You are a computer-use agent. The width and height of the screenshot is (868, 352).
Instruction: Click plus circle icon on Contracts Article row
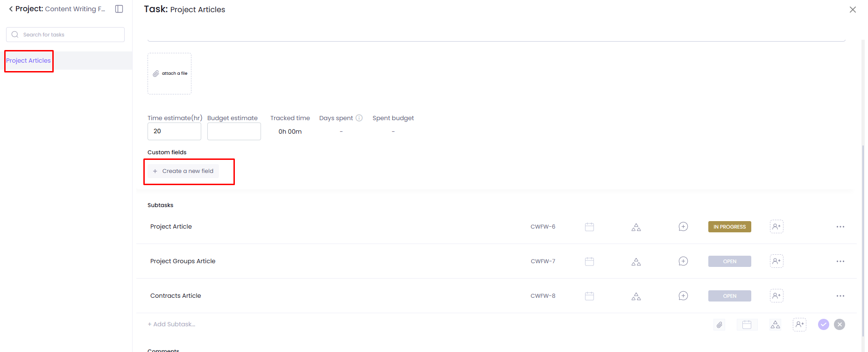(x=683, y=296)
